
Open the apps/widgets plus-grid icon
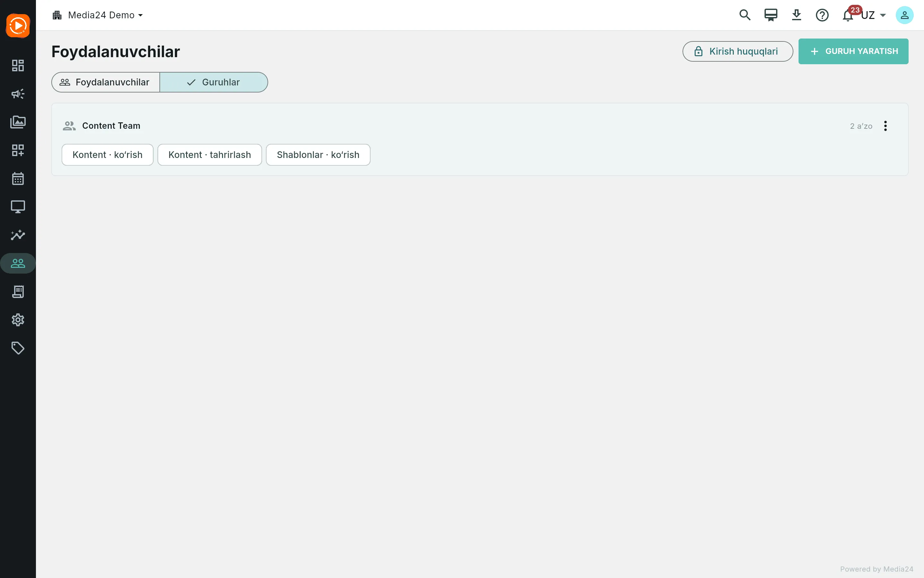(18, 150)
